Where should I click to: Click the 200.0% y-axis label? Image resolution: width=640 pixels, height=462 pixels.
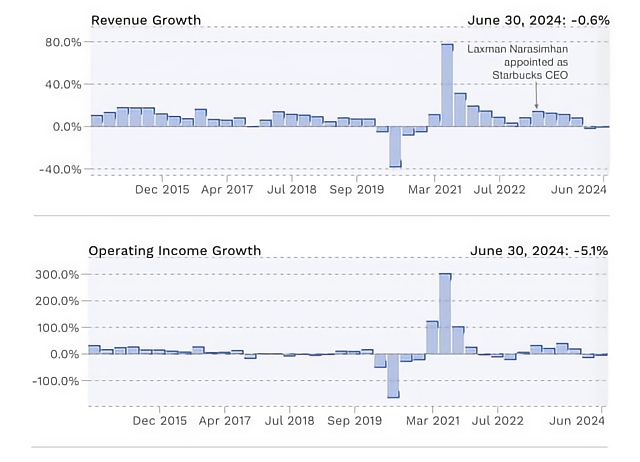57,301
